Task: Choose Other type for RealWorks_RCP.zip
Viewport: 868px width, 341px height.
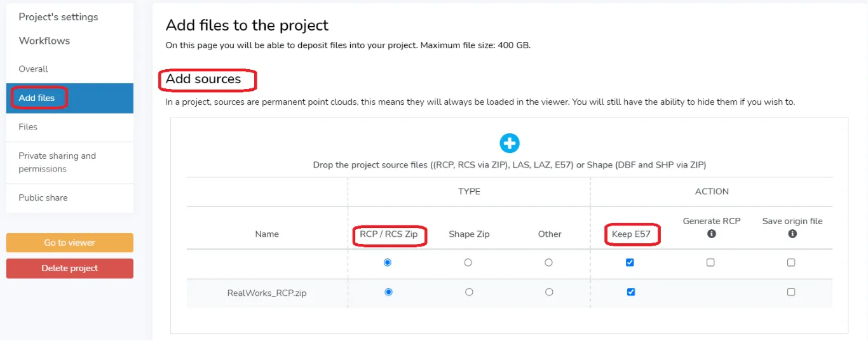Action: pyautogui.click(x=550, y=292)
